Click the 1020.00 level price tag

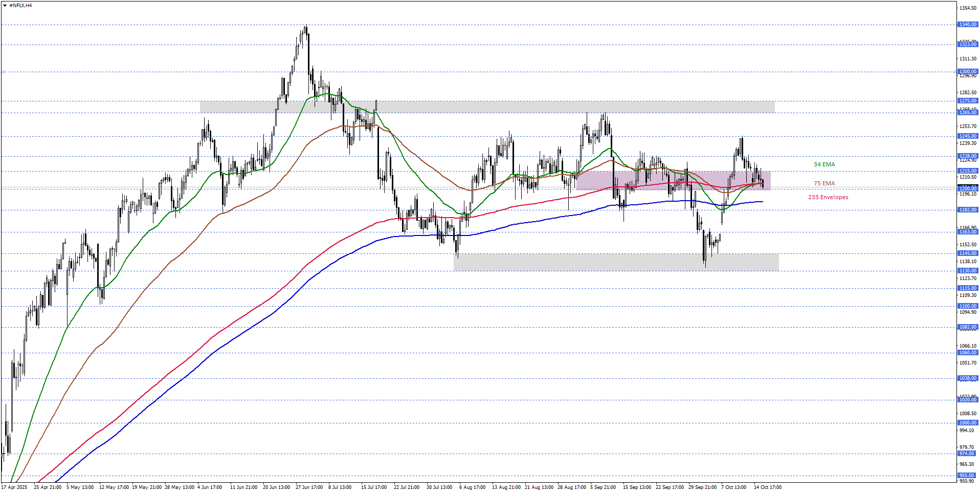tap(968, 400)
